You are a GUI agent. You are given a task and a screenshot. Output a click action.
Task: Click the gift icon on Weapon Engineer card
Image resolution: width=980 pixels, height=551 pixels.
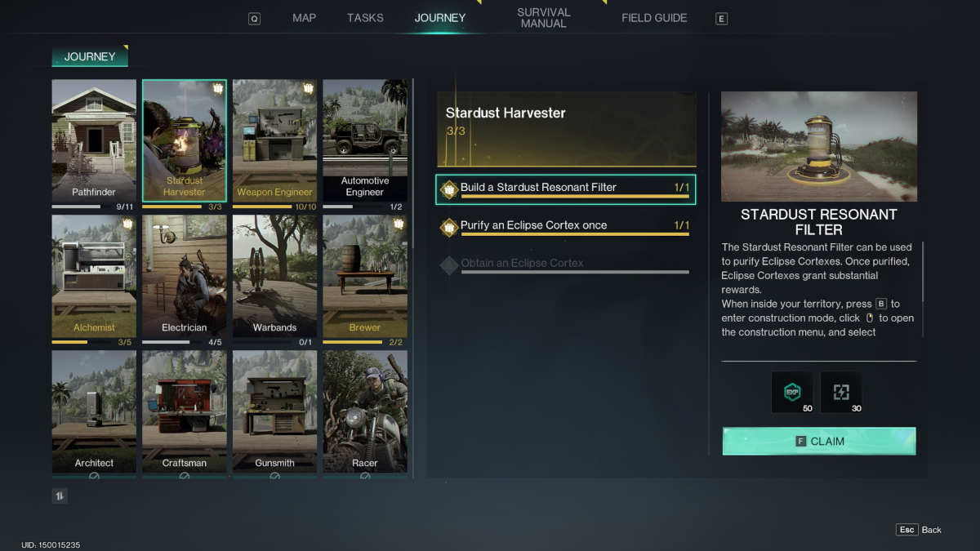(x=308, y=88)
